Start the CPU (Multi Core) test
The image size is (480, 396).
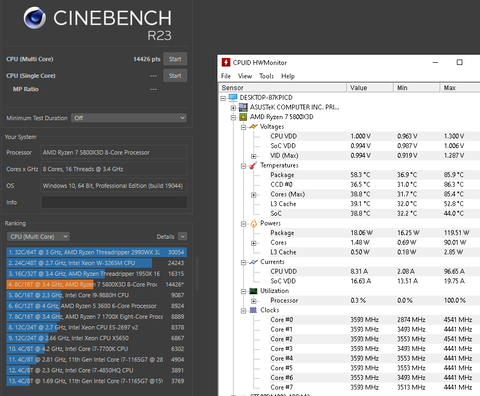click(175, 59)
